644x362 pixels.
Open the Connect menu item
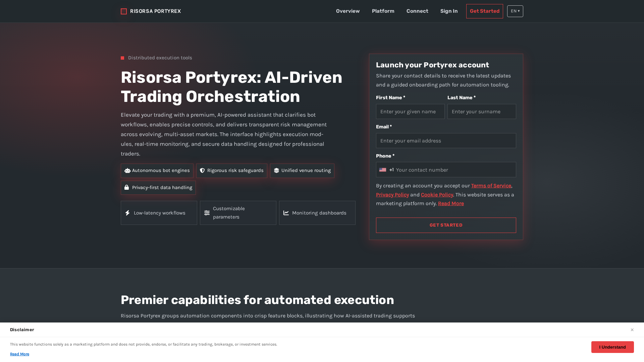[x=417, y=11]
